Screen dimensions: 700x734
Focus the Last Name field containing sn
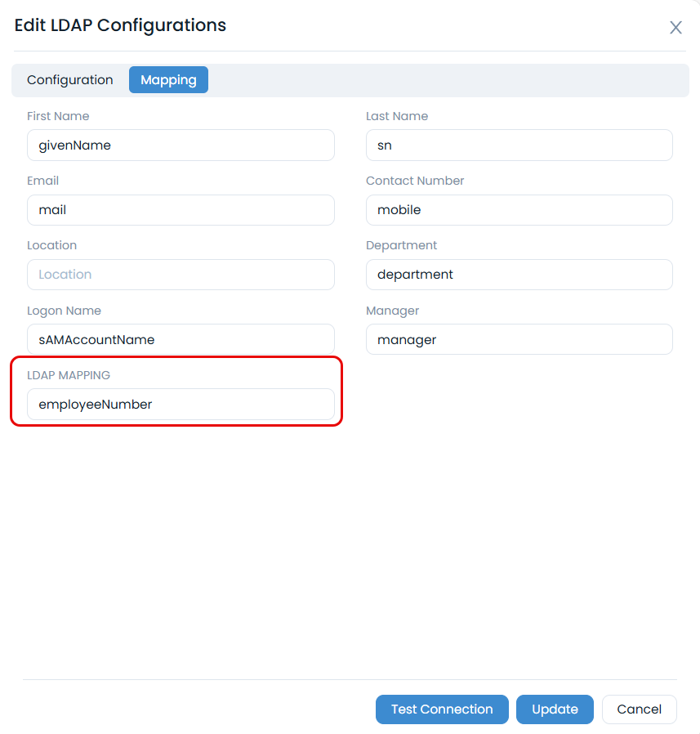(519, 145)
